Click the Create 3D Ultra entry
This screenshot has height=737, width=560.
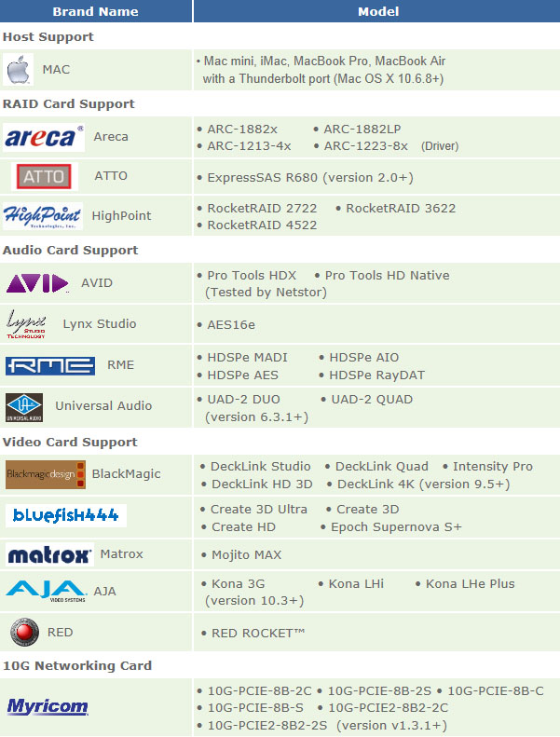tap(259, 510)
